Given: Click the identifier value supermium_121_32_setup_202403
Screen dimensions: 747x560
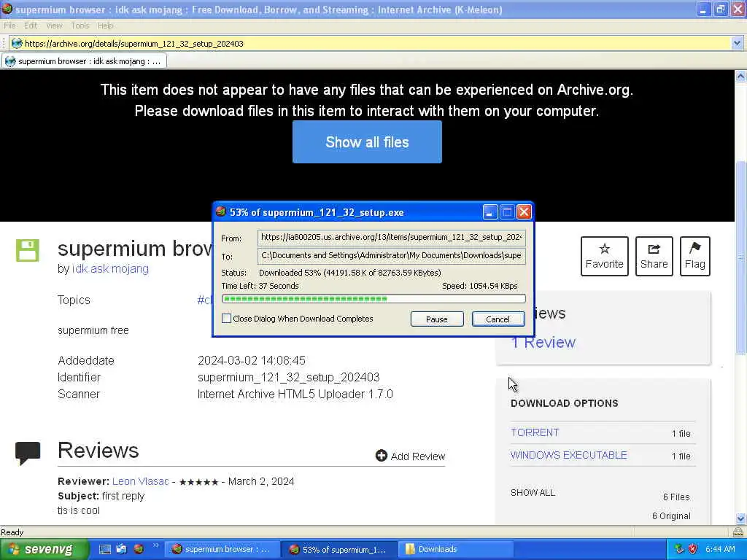Looking at the screenshot, I should tap(289, 377).
